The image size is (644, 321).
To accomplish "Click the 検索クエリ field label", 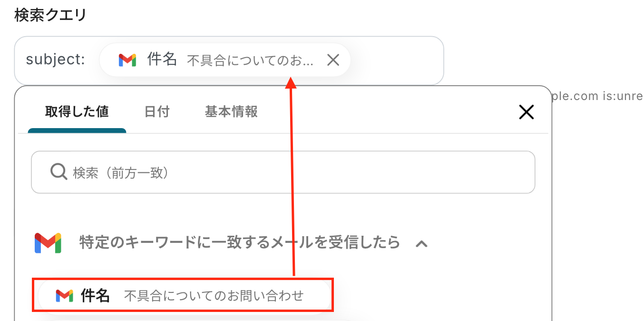I will coord(50,15).
